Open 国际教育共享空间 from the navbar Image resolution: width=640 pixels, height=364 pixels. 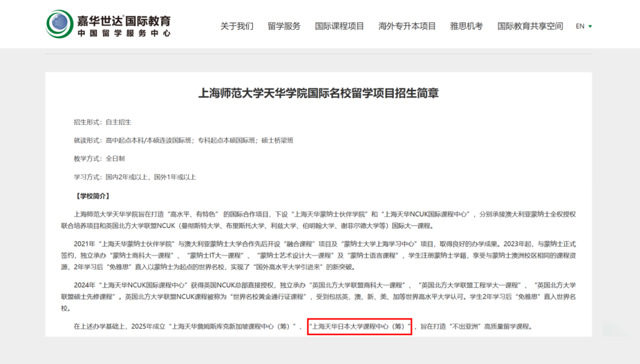click(x=530, y=26)
